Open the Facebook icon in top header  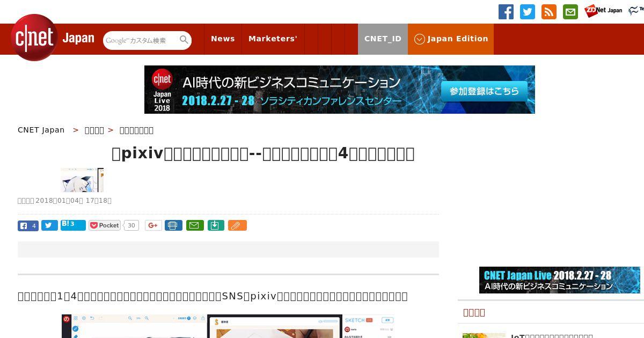point(506,12)
